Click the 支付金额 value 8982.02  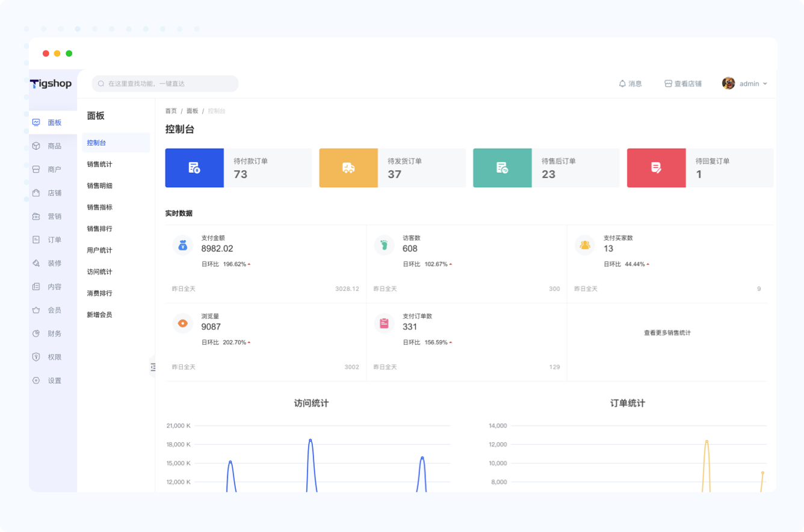[217, 249]
